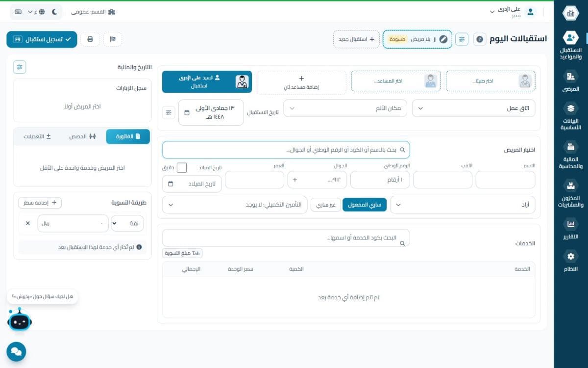
Task: Open page settings sliders icon beside title
Action: (x=462, y=39)
